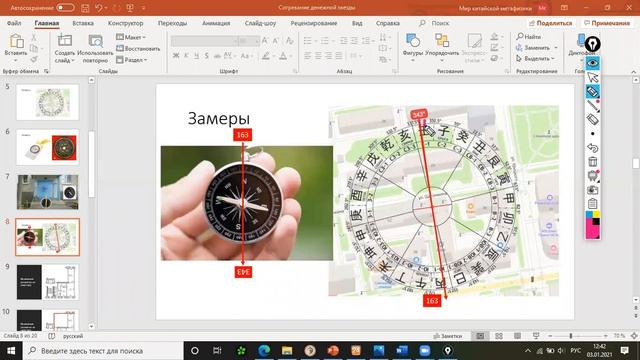Click the Заметки notes button
This screenshot has height=360, width=640.
tap(447, 336)
